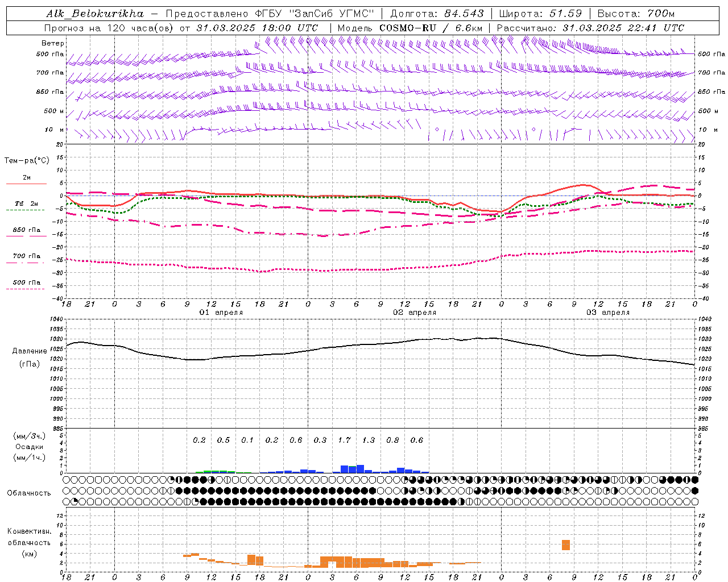Click the 0.3 precipitation value
The width and height of the screenshot is (728, 582).
tap(320, 440)
